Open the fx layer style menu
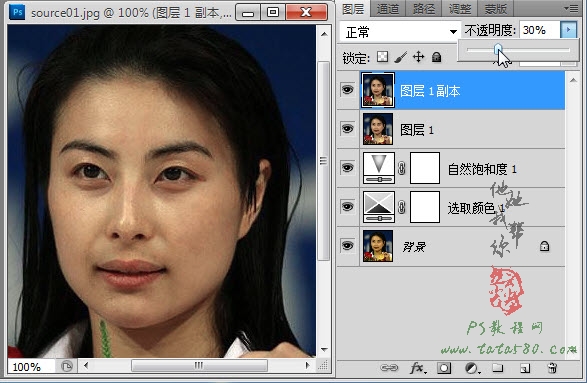 (417, 368)
